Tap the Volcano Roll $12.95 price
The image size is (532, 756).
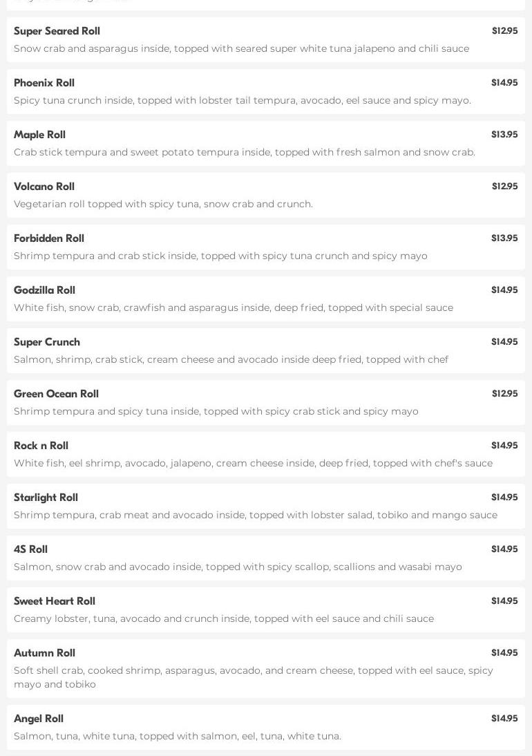click(504, 187)
